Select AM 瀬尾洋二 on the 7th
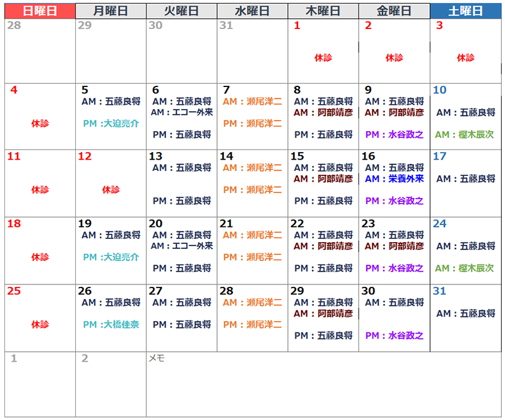505x420 pixels. coord(252,102)
